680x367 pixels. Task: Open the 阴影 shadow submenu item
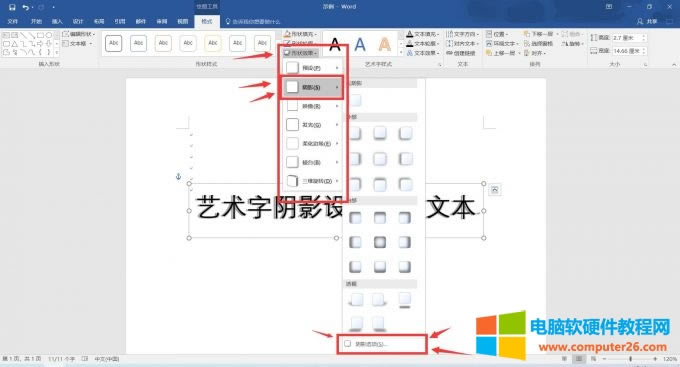point(312,87)
